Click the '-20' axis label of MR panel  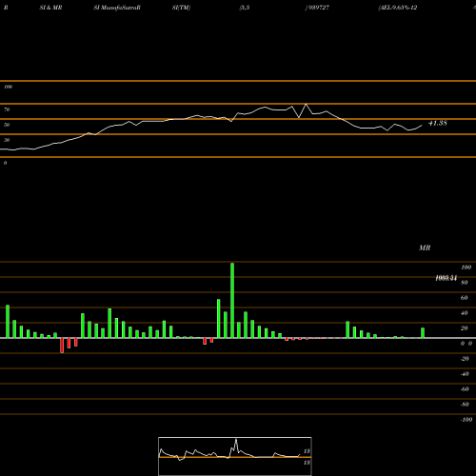coord(465,359)
